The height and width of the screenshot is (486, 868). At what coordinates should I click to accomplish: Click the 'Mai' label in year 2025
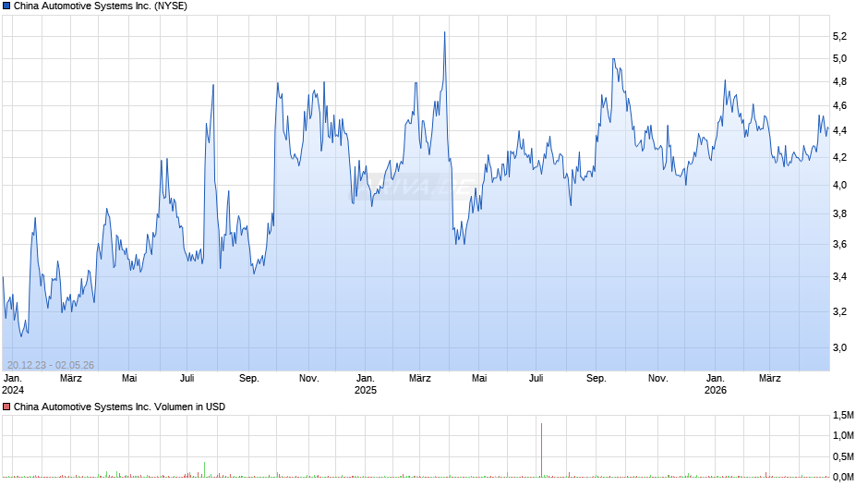pos(479,378)
